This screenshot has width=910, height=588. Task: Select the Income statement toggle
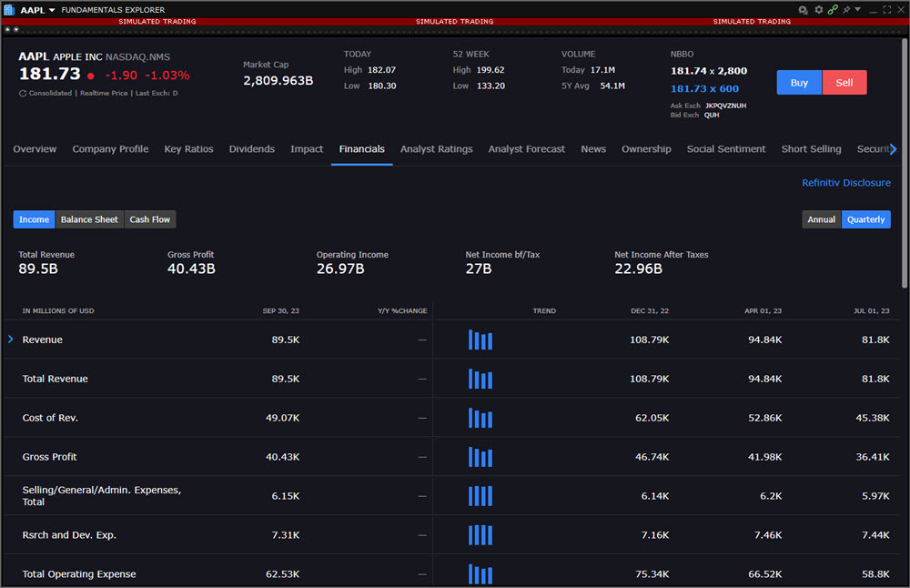pos(35,219)
